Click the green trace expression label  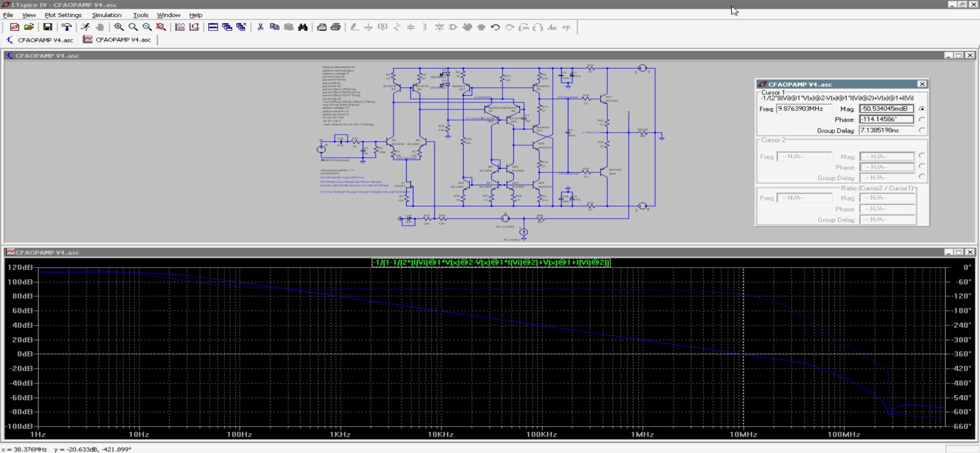click(x=491, y=262)
